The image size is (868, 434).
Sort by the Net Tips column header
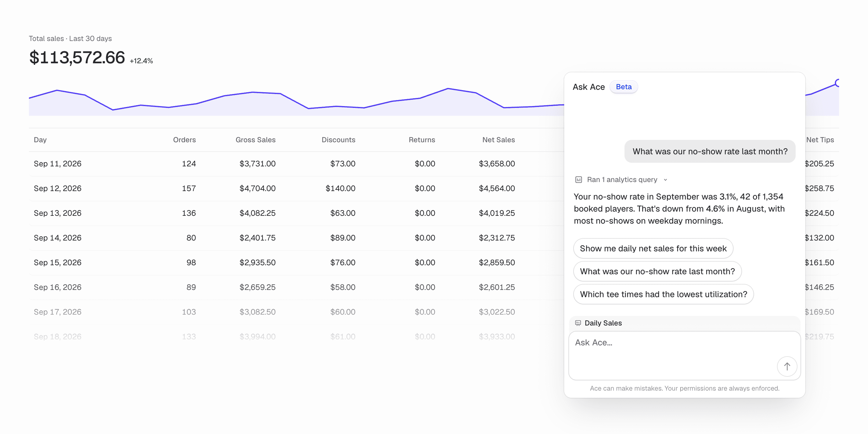pos(820,140)
